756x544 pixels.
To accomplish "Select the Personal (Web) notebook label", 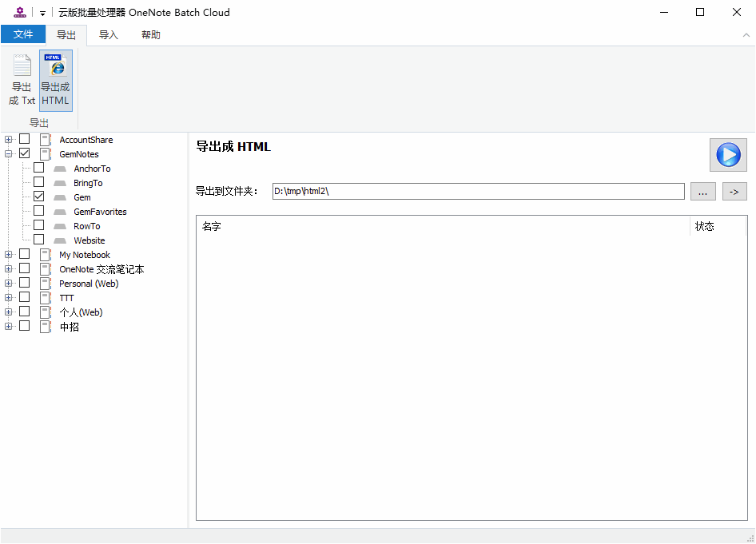I will point(89,284).
